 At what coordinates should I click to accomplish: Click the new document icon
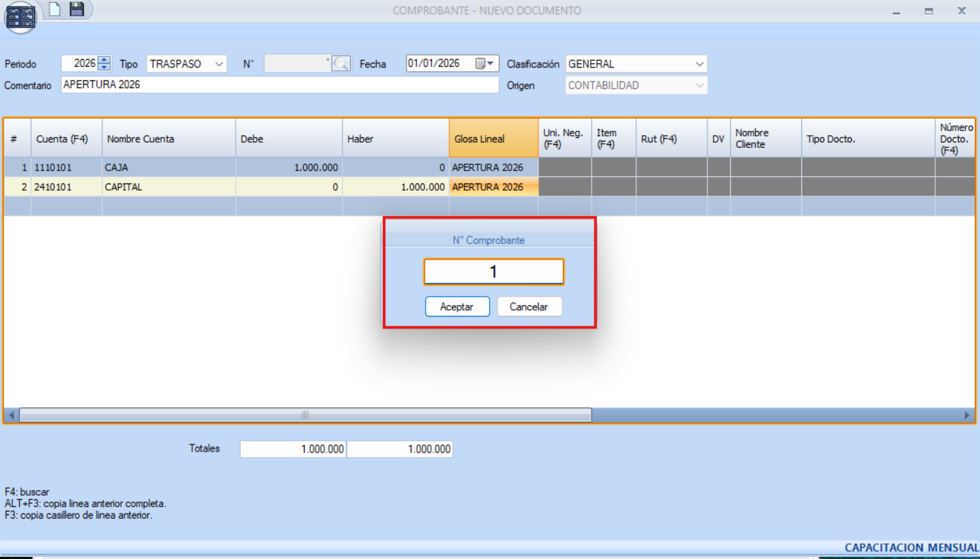pyautogui.click(x=55, y=9)
